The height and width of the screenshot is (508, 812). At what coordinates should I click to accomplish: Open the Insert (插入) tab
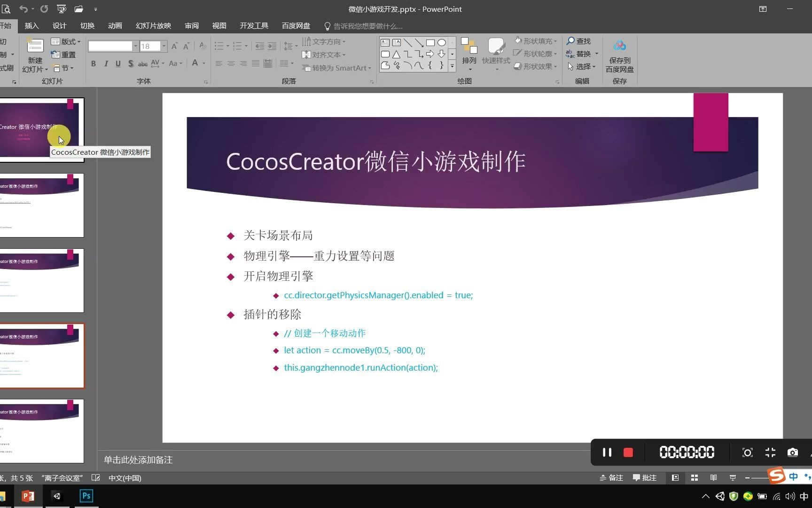point(31,26)
